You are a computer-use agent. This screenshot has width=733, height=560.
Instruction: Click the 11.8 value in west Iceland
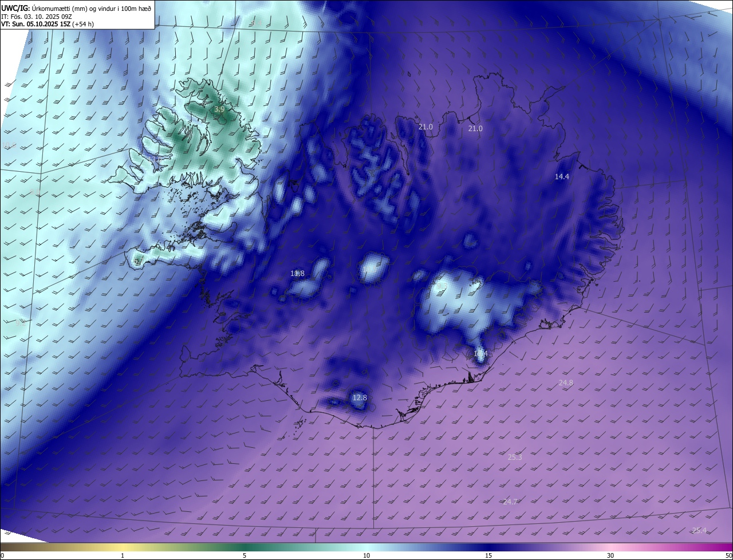point(297,274)
